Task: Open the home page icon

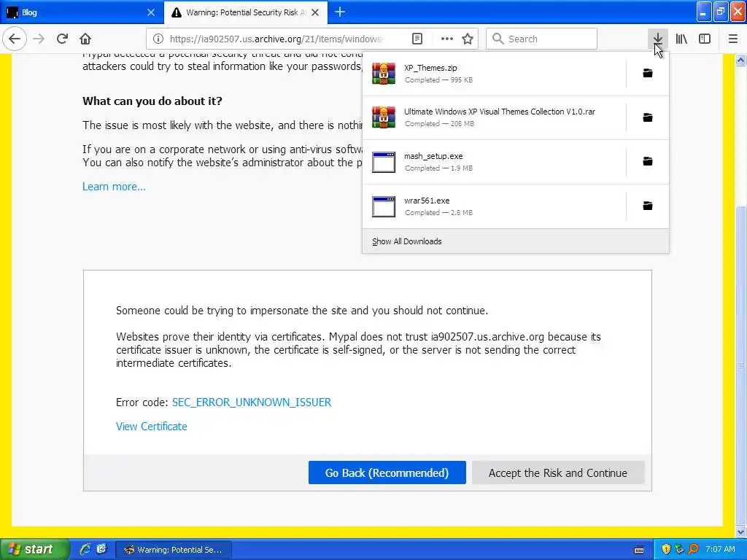Action: 85,39
